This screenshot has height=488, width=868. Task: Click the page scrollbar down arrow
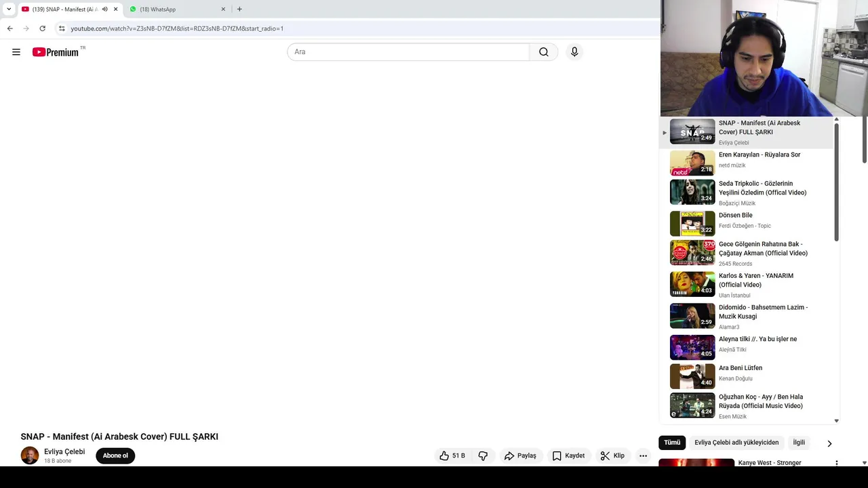point(865,463)
